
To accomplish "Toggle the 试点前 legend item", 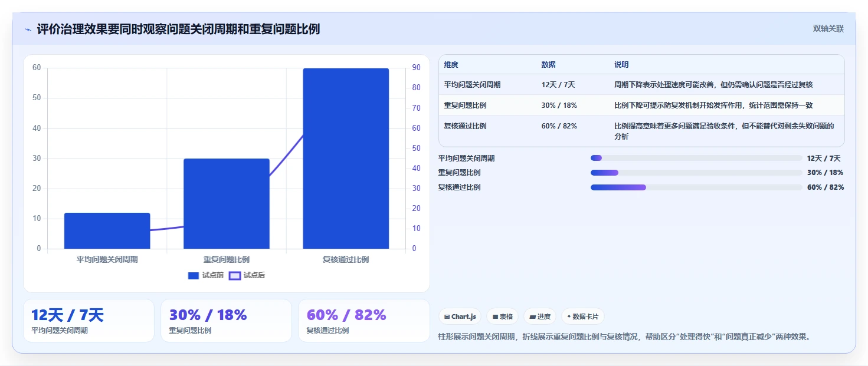I will coord(205,275).
